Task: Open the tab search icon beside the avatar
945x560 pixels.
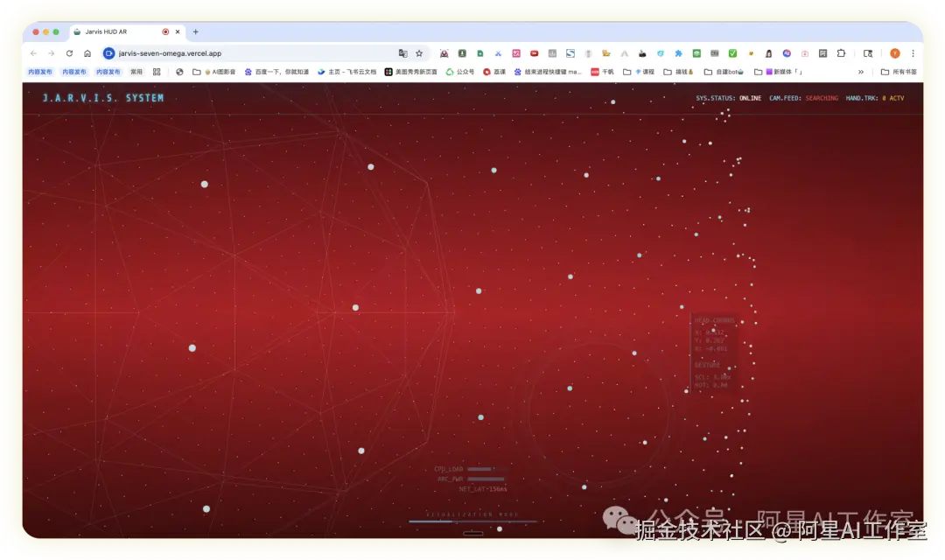Action: pyautogui.click(x=868, y=53)
